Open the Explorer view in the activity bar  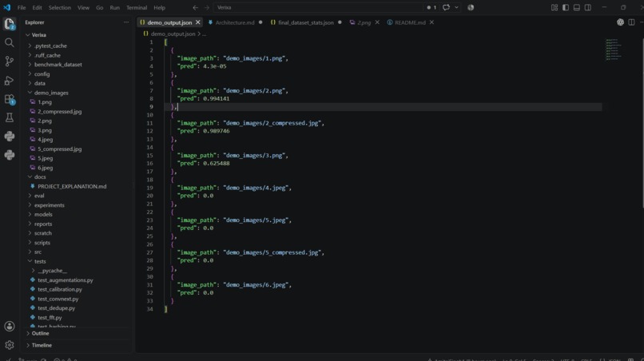point(9,24)
